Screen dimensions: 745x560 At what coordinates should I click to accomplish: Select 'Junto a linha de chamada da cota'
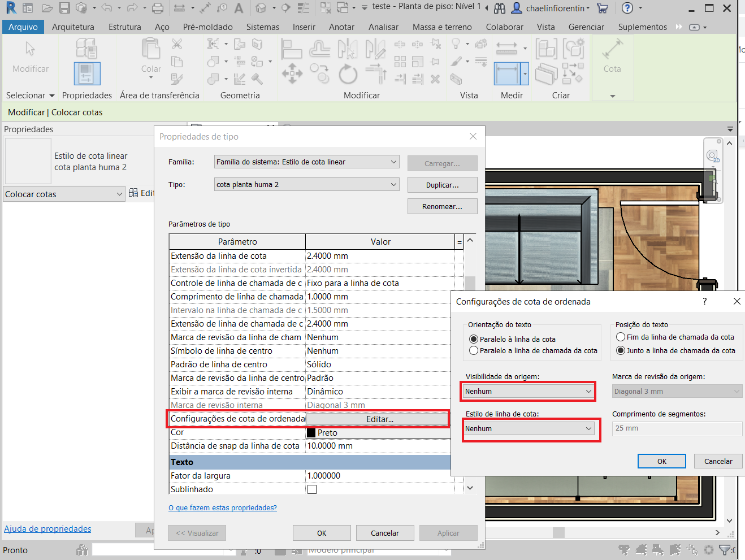(621, 350)
